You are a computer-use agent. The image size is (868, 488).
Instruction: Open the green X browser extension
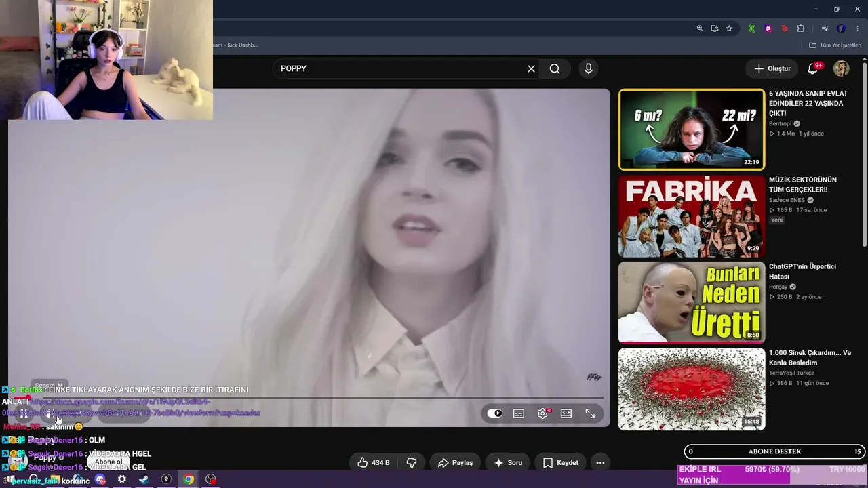click(x=752, y=28)
